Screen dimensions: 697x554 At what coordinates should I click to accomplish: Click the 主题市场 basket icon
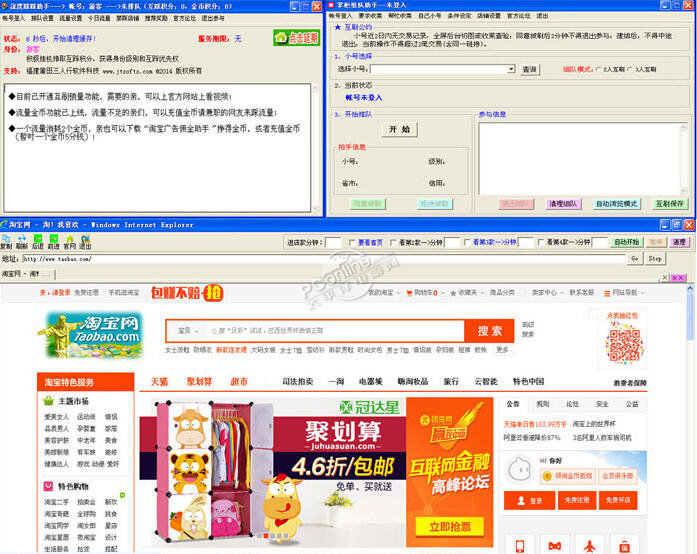(x=48, y=401)
